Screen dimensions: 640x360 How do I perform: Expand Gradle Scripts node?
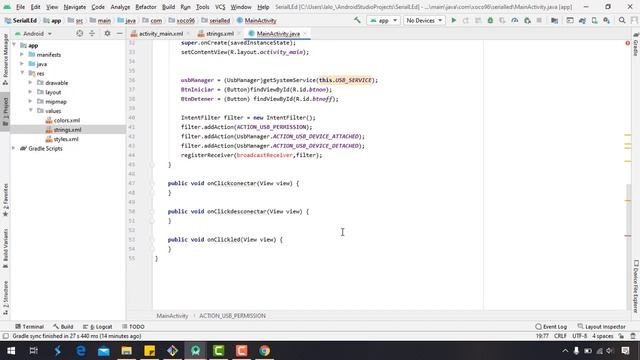click(14, 148)
